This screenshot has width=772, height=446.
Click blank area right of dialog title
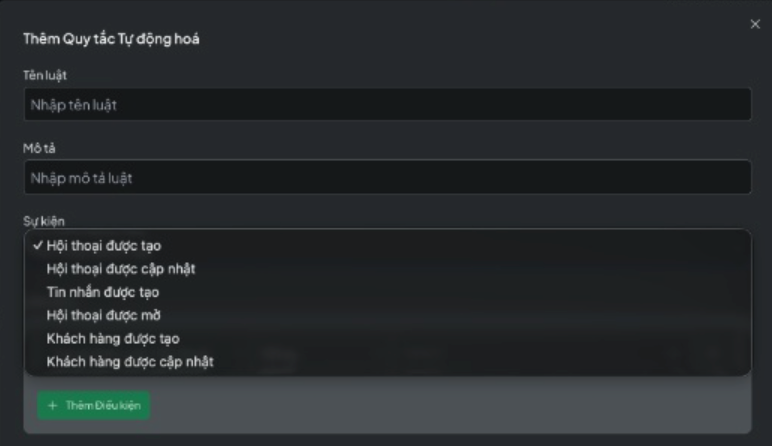coord(450,39)
